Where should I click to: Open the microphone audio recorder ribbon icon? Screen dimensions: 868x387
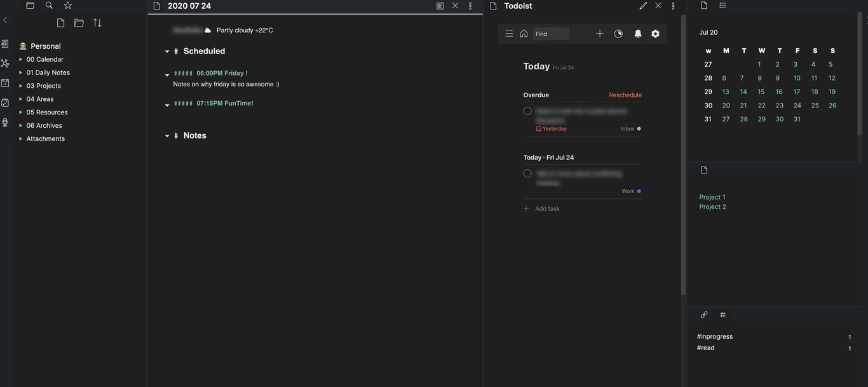5,122
